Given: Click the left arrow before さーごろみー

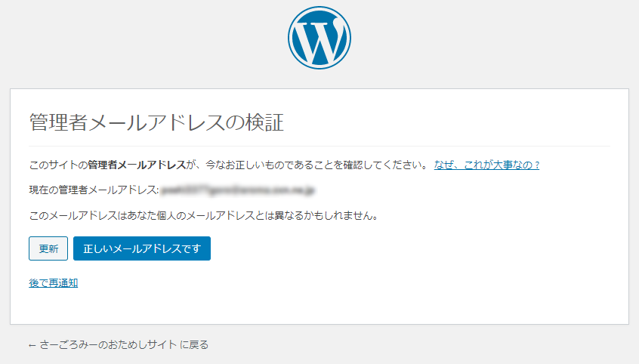Looking at the screenshot, I should tap(32, 344).
